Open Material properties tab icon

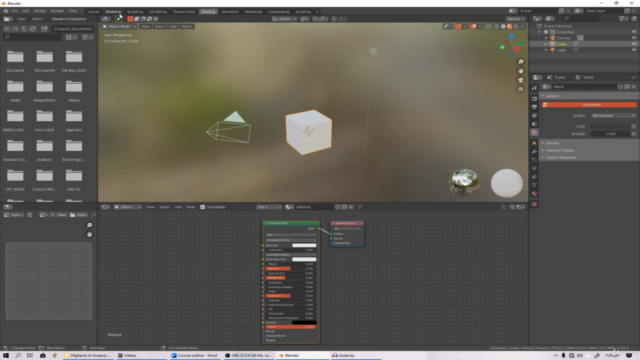534,193
